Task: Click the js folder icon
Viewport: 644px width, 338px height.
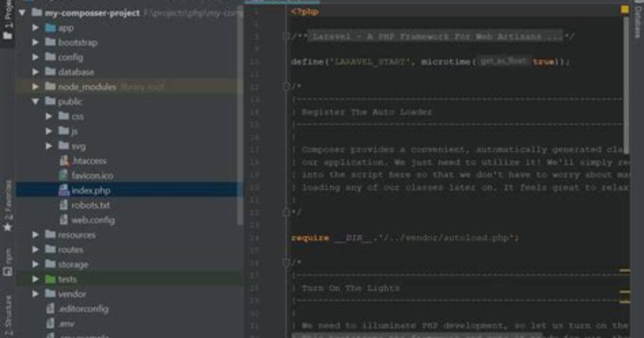Action: [x=63, y=131]
